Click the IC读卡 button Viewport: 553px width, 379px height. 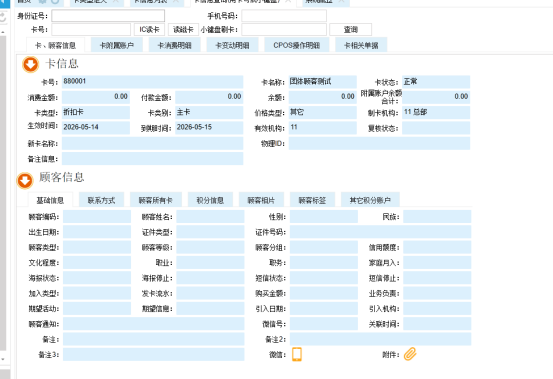(149, 30)
